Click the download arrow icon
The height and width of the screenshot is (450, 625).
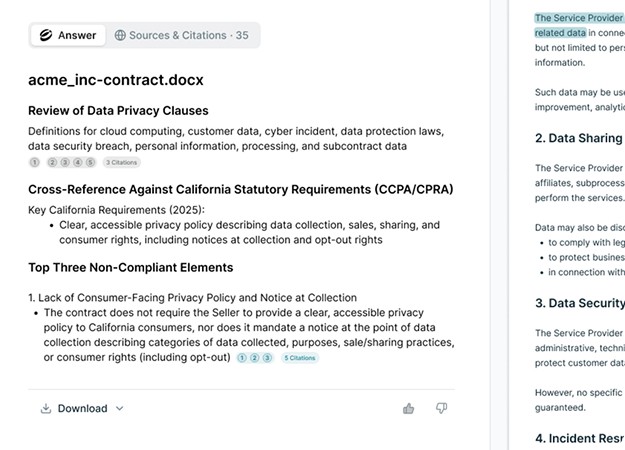tap(46, 409)
